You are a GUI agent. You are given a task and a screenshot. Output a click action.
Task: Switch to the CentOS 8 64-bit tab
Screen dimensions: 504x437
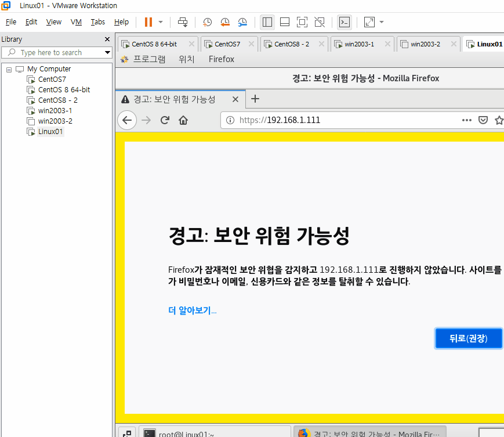point(154,44)
